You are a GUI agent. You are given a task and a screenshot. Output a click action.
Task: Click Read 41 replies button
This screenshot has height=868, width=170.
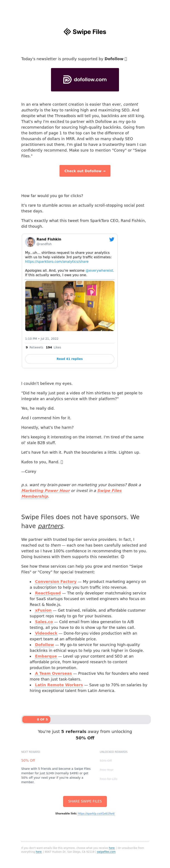coord(70,359)
